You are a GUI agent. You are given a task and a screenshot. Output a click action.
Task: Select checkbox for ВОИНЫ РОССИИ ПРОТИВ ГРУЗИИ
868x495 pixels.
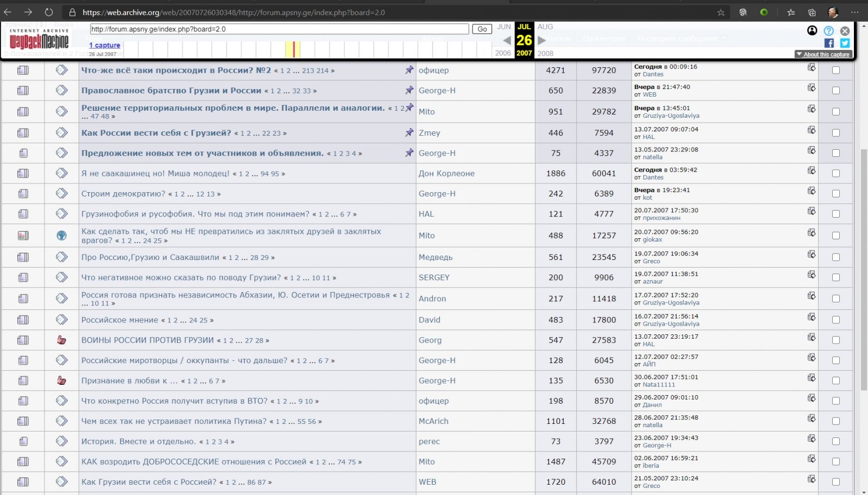[835, 340]
